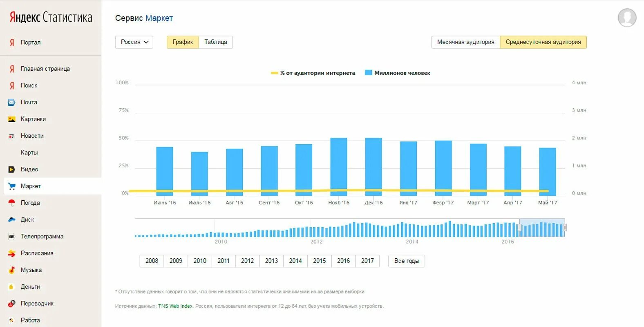The width and height of the screenshot is (644, 327).
Task: Click the Работа icon
Action: [x=12, y=320]
